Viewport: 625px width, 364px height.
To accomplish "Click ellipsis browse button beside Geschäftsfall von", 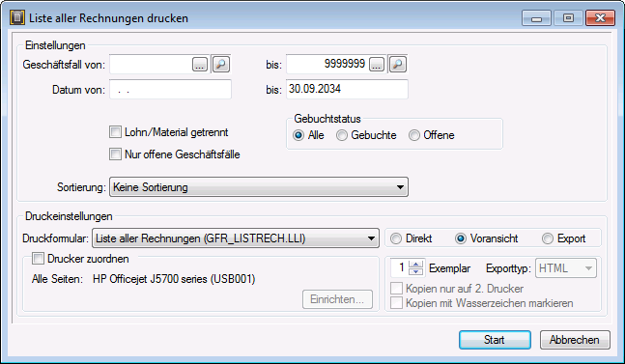I will pos(200,64).
